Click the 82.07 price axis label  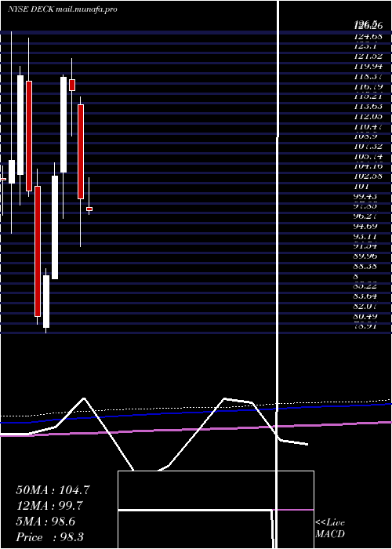367,307
